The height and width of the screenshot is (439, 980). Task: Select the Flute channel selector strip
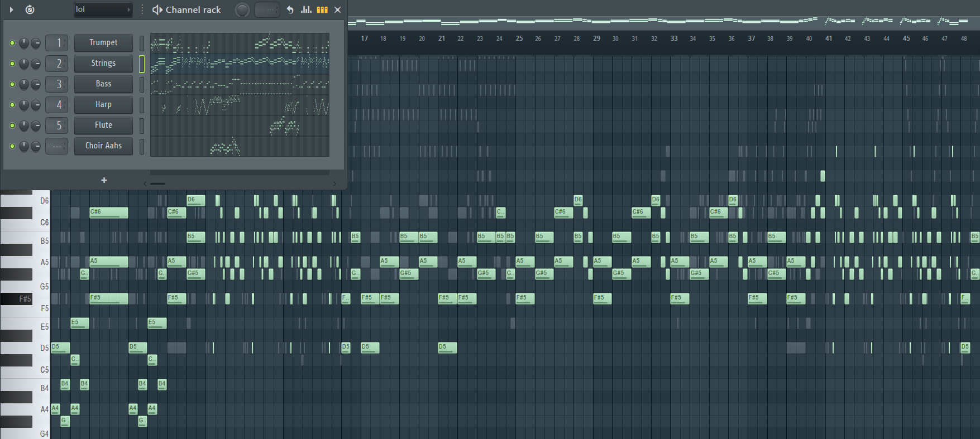142,126
